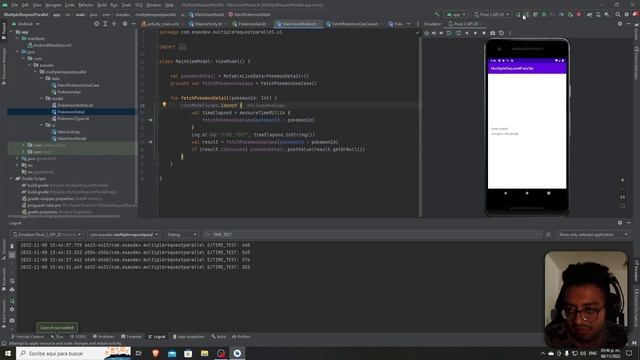Click select opened file target icon
Viewport: 640px width, 360px height.
pos(96,24)
